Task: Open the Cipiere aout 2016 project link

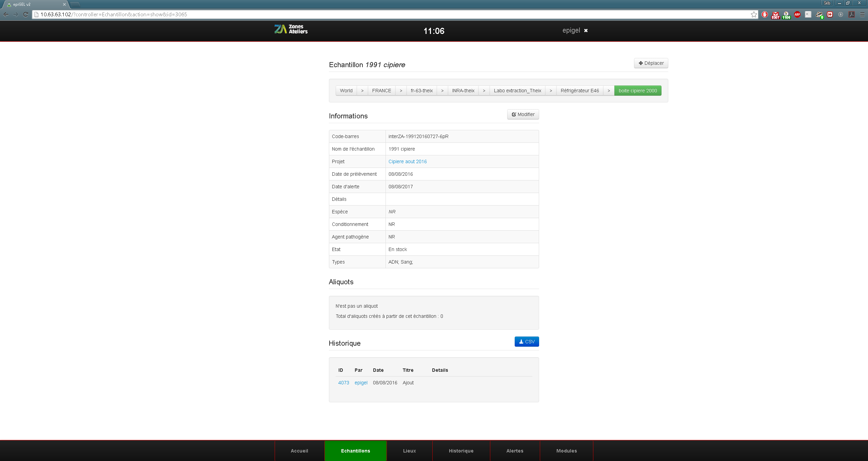Action: point(408,161)
